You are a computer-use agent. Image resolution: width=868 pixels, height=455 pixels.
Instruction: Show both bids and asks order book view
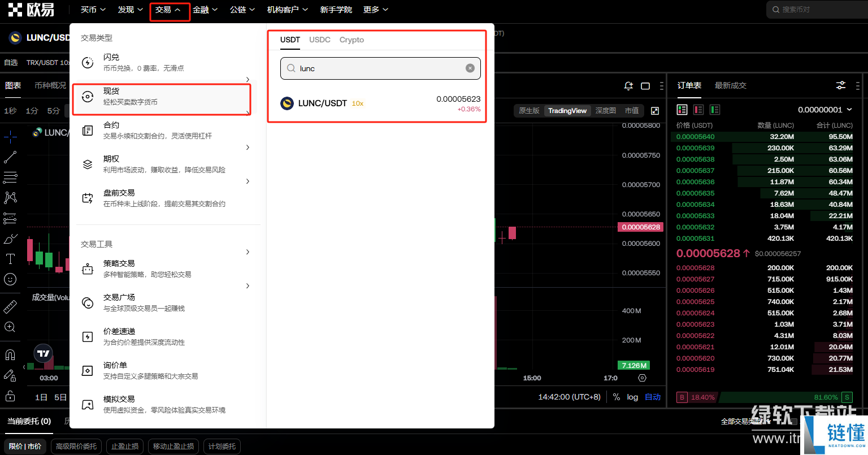click(682, 110)
